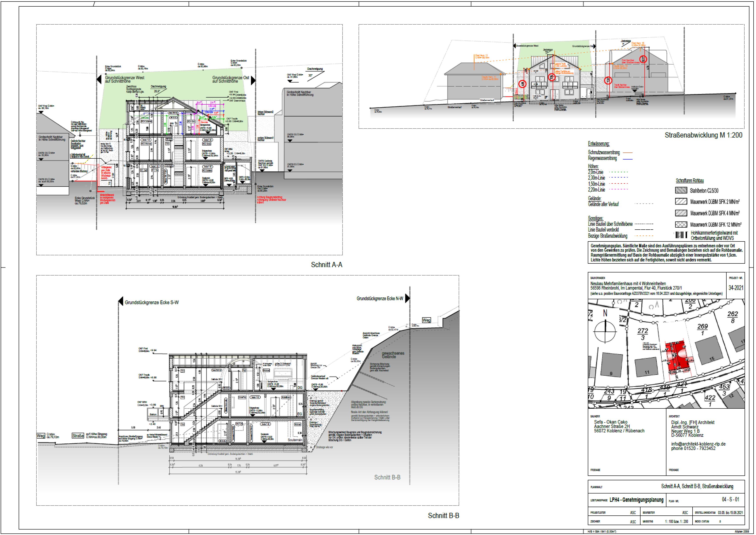This screenshot has width=756, height=535.
Task: Click 'H/B = 594 / 841 (0.50m²)' footer
Action: click(602, 532)
